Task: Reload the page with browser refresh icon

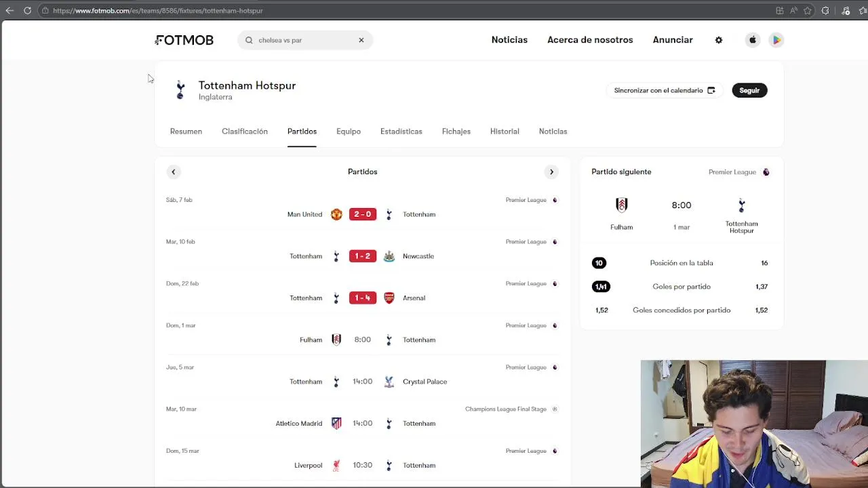Action: [x=27, y=11]
